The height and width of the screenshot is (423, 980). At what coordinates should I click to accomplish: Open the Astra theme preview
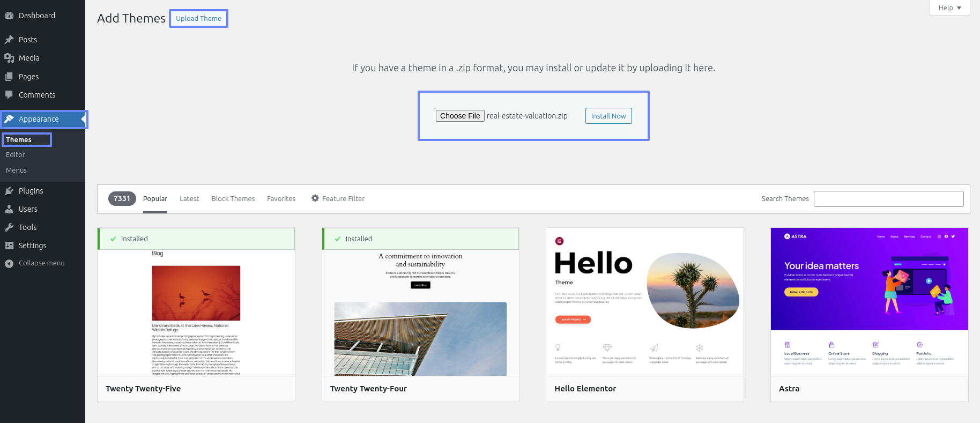870,302
